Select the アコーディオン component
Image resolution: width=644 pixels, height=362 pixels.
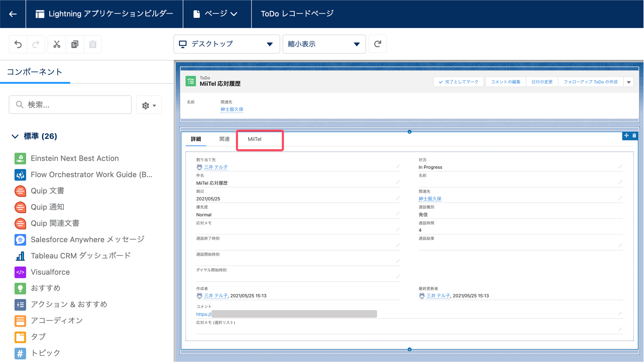(x=49, y=321)
